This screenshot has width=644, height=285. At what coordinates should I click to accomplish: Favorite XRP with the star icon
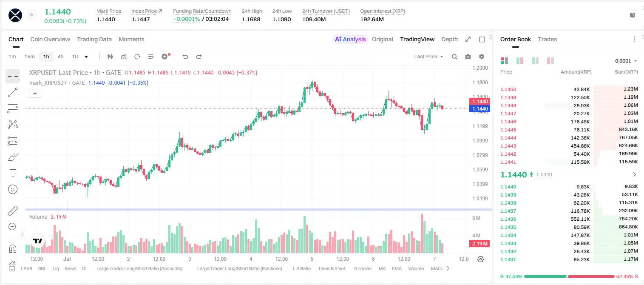tap(31, 15)
